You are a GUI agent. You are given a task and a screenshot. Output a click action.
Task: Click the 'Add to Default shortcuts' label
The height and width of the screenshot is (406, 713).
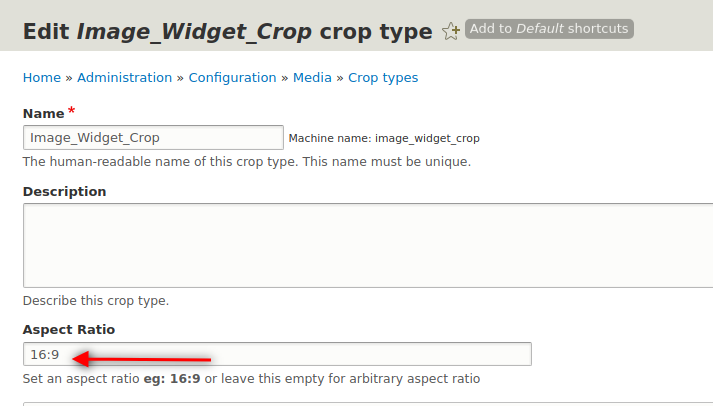pos(549,29)
